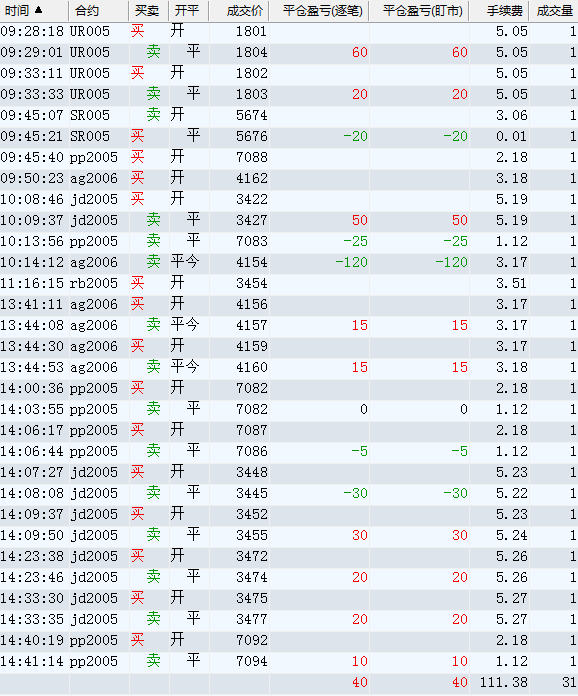Select the ag2006 row with -120 loss

[289, 262]
